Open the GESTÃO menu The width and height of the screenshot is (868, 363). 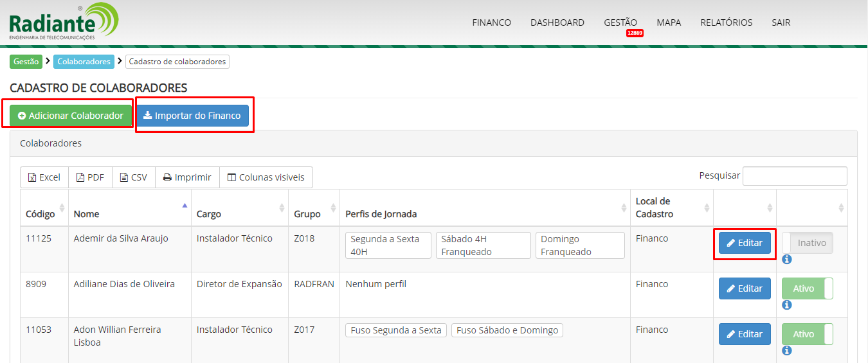(x=620, y=22)
